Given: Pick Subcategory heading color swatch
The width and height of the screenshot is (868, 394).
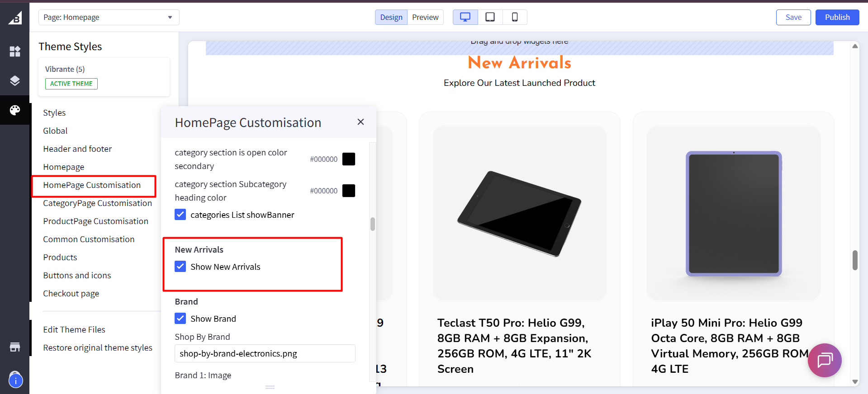Looking at the screenshot, I should (349, 191).
